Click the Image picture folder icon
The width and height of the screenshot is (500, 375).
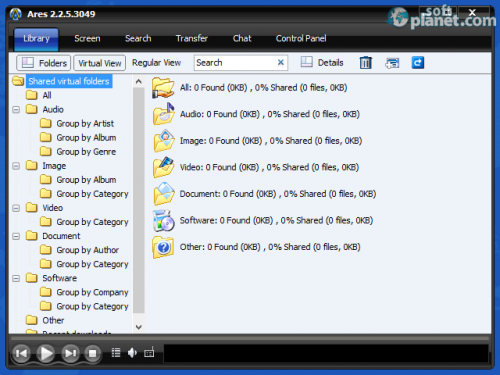[164, 141]
